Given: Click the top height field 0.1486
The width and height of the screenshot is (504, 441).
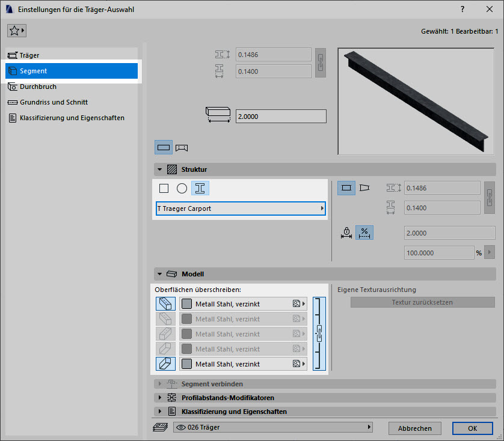Looking at the screenshot, I should [x=273, y=55].
